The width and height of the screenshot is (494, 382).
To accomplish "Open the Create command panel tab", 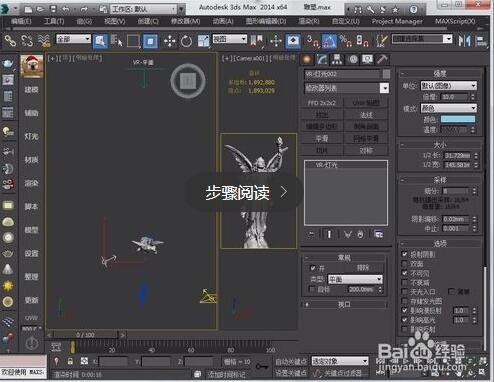I will point(307,60).
